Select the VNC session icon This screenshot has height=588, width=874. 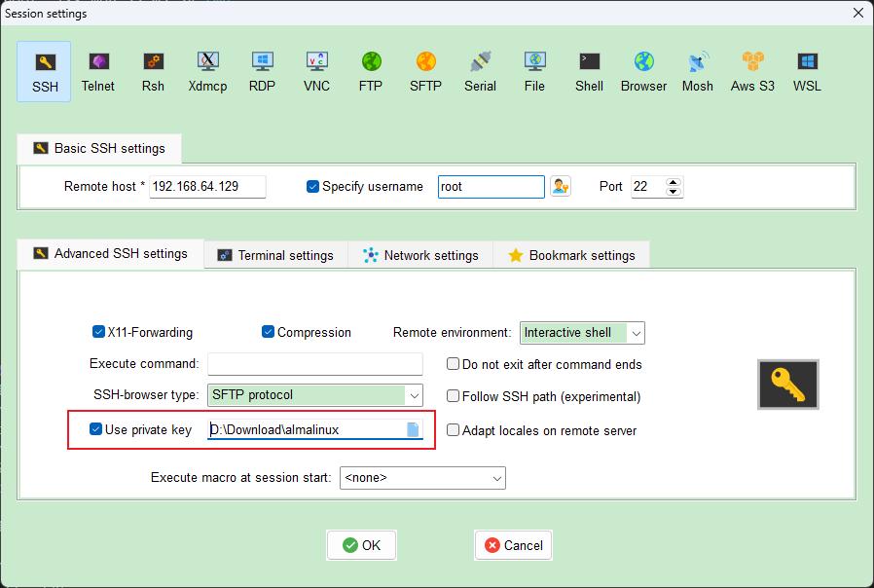pos(316,72)
